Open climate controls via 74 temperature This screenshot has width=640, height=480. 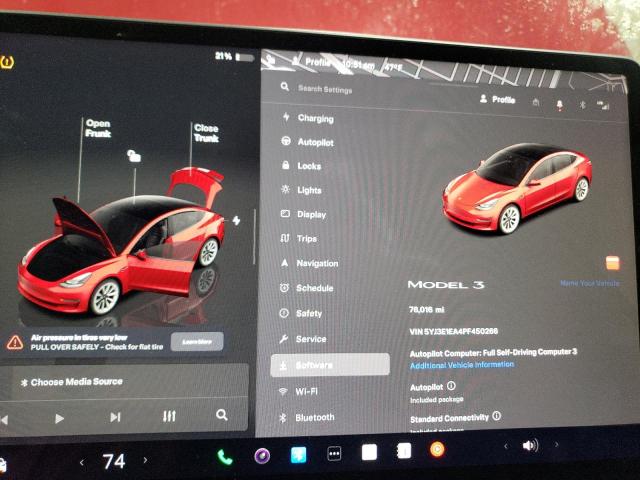pos(114,462)
